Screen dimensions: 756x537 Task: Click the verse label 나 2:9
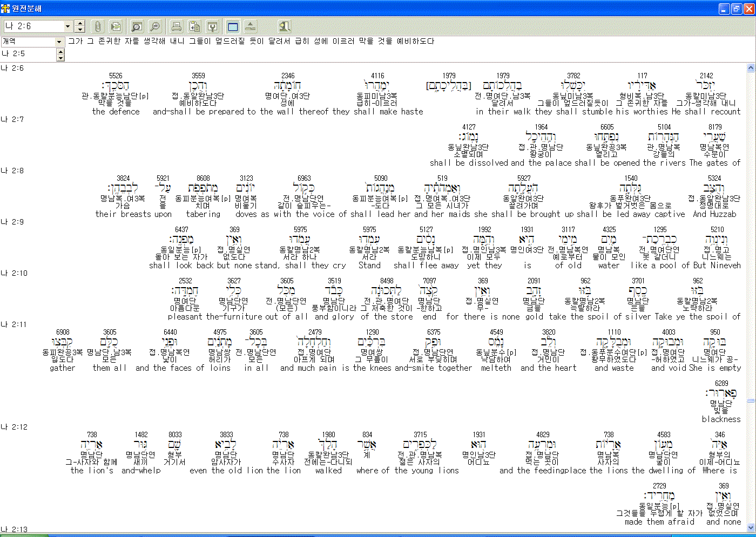click(12, 222)
